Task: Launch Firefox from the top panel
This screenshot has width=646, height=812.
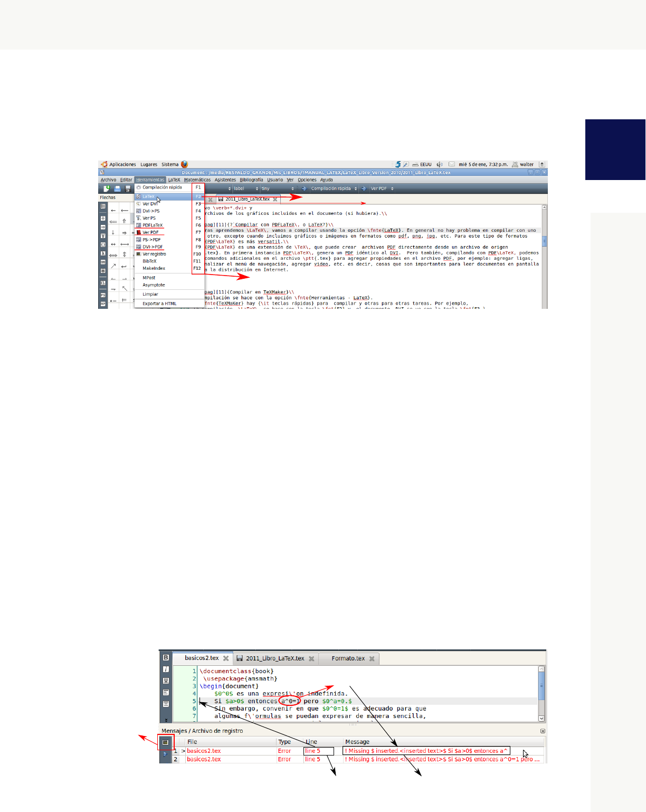Action: click(184, 164)
